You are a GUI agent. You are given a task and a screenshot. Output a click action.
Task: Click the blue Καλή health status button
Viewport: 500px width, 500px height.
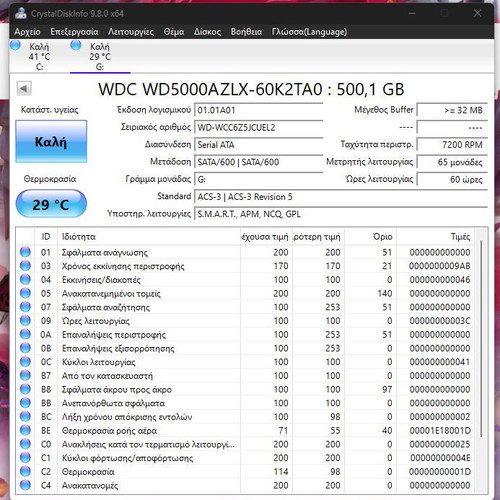[51, 142]
